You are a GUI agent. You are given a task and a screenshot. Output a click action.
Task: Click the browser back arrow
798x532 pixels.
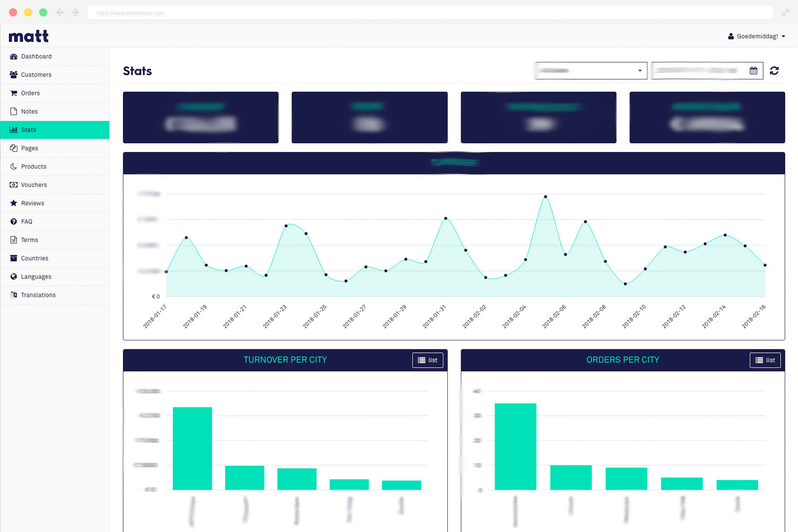(x=60, y=12)
